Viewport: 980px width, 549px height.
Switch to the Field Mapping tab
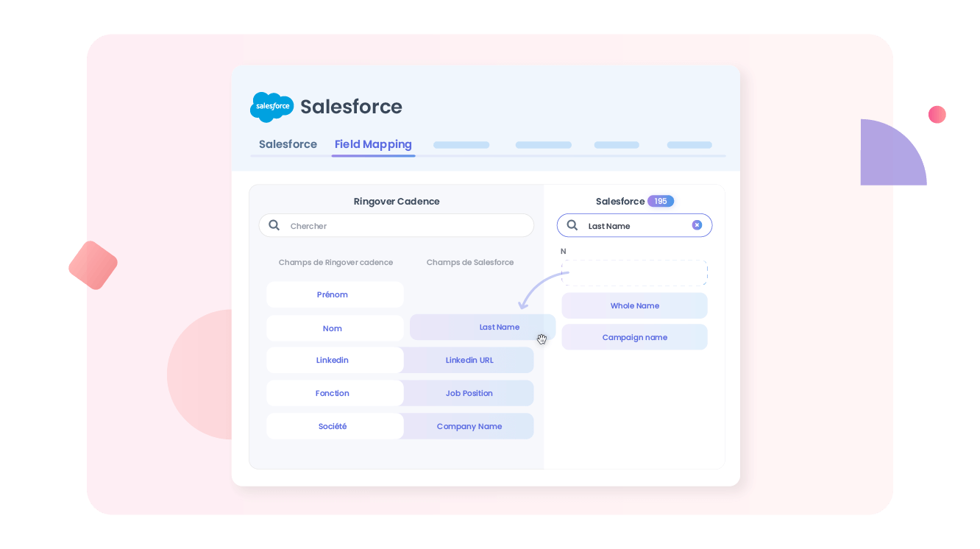pyautogui.click(x=373, y=144)
